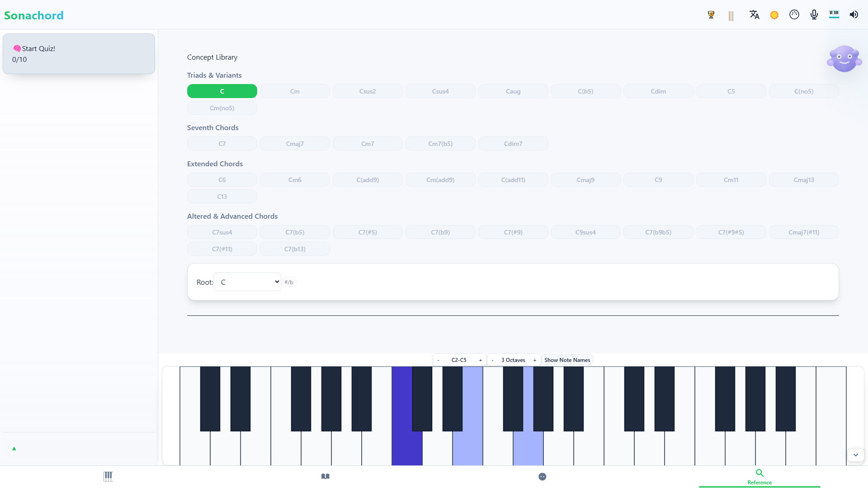
Task: Toggle the microphone input icon
Action: pyautogui.click(x=814, y=15)
